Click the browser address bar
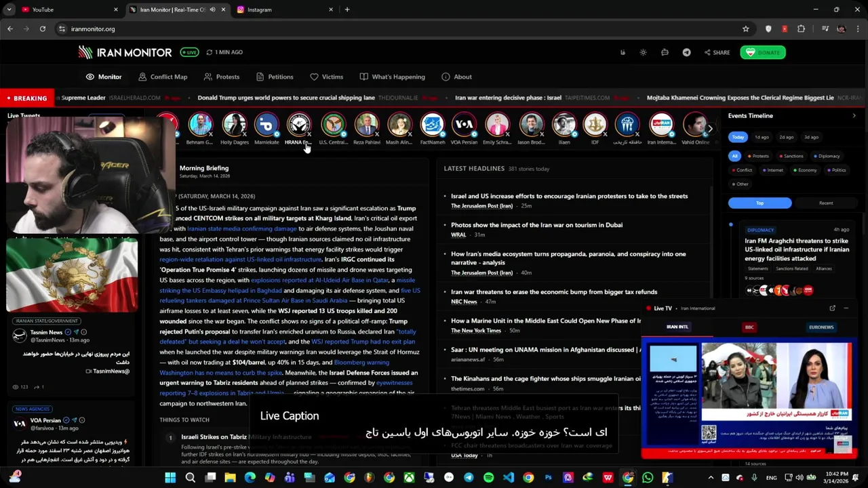868x488 pixels. coord(400,28)
